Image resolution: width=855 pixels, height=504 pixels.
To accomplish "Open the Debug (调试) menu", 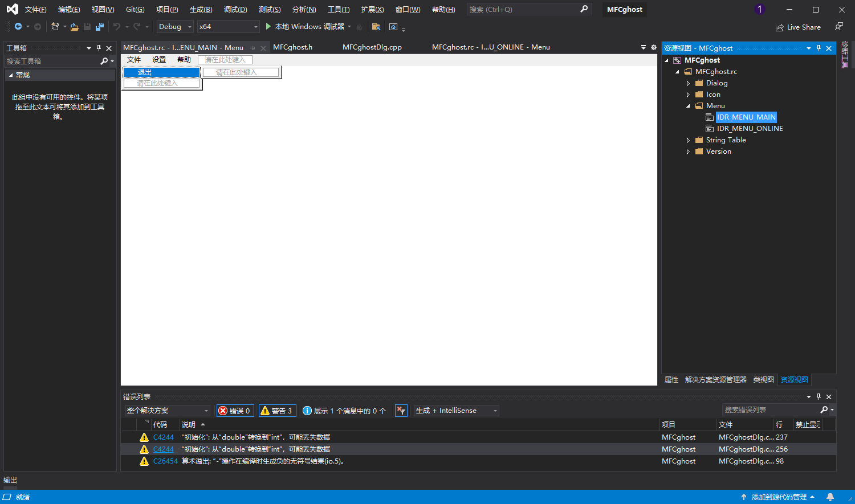I will [235, 10].
